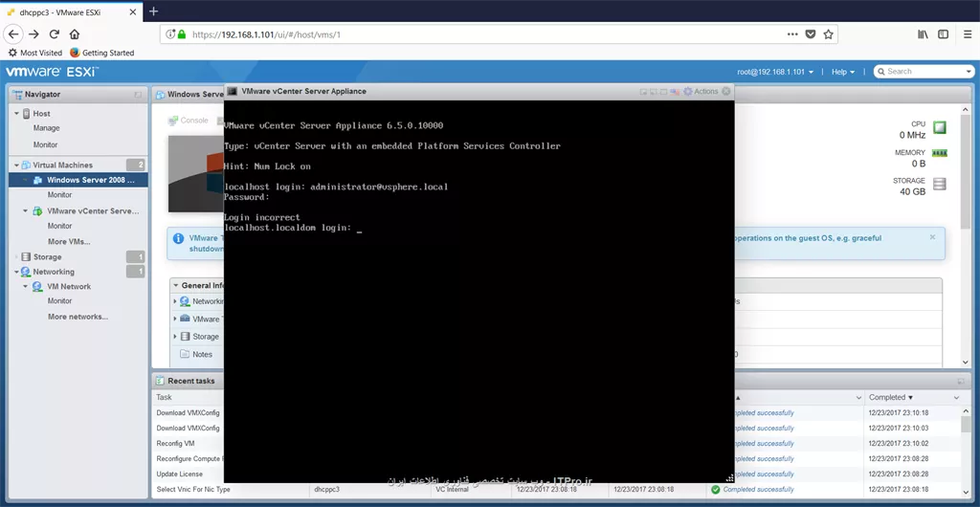Click the Reconfig VM task row
Image resolution: width=980 pixels, height=507 pixels.
point(176,443)
